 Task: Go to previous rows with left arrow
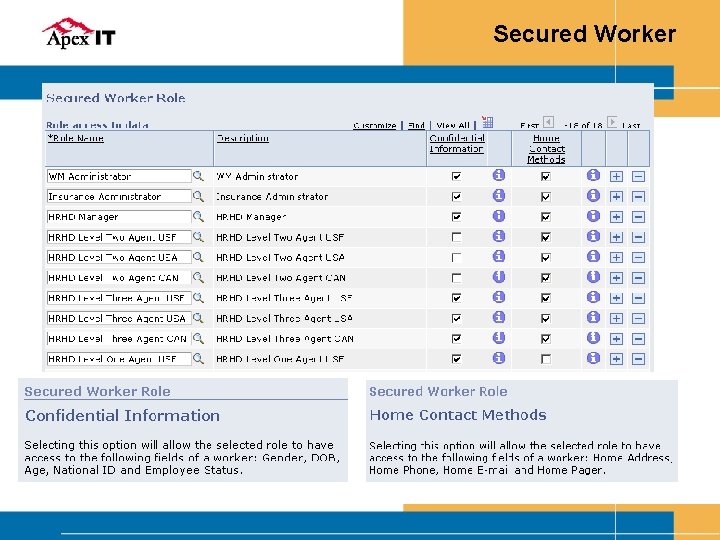(548, 122)
